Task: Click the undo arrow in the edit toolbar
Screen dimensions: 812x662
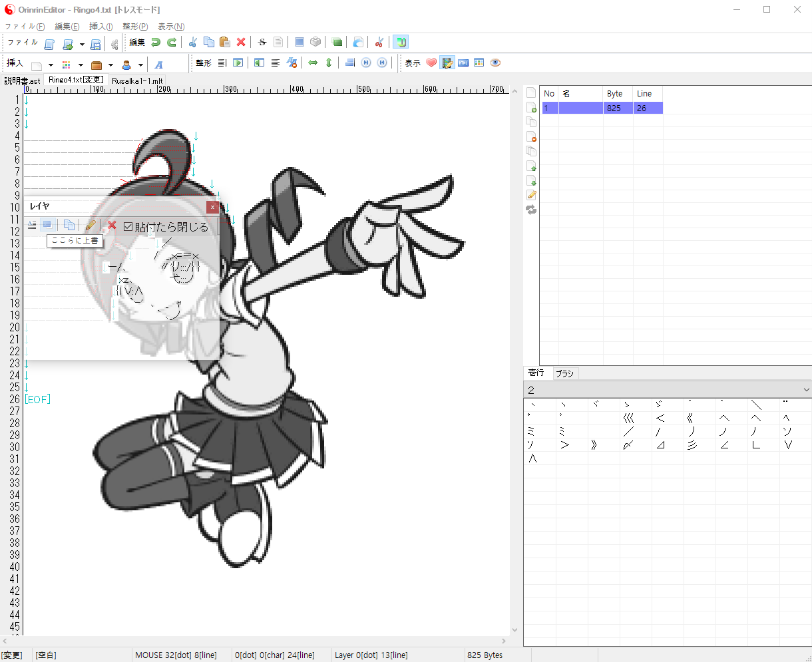Action: point(156,42)
